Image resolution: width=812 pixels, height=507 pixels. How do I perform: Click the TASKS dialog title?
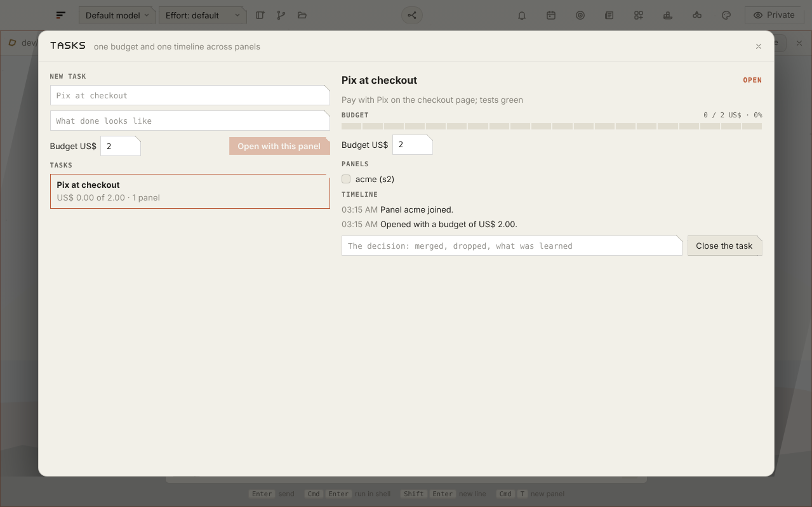tap(68, 46)
